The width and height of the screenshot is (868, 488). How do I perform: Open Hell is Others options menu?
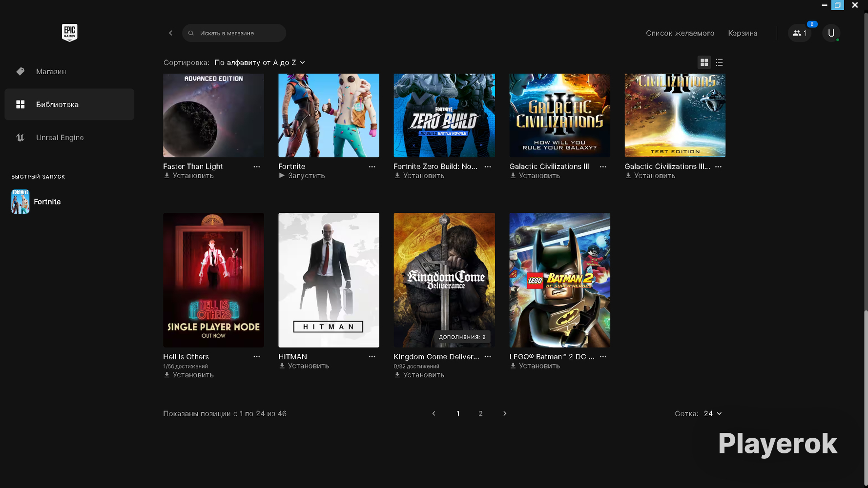pos(257,357)
